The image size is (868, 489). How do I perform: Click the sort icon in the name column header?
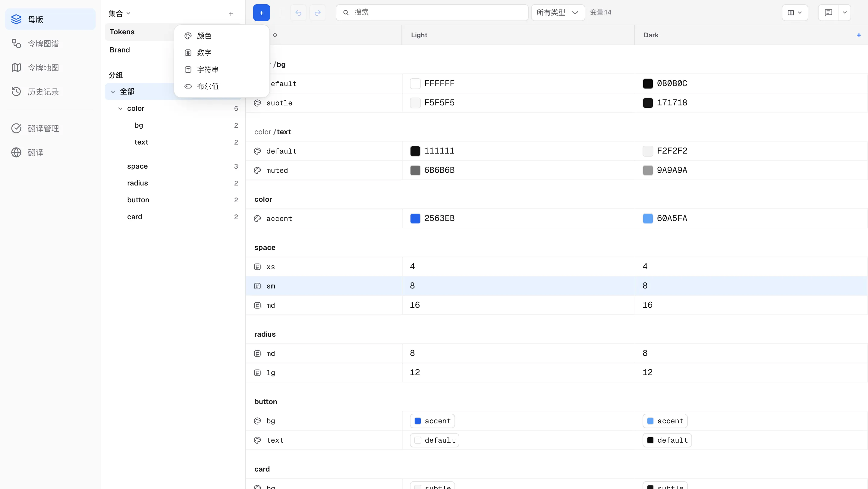tap(275, 35)
